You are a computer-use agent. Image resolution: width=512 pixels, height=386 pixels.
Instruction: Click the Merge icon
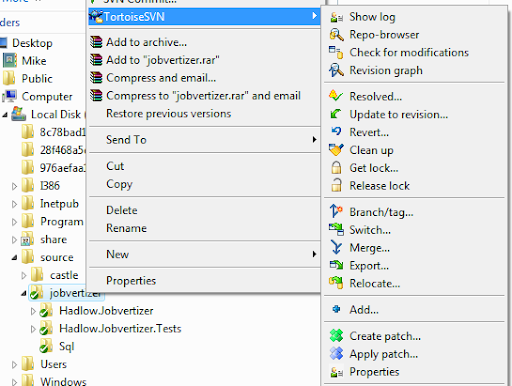336,248
